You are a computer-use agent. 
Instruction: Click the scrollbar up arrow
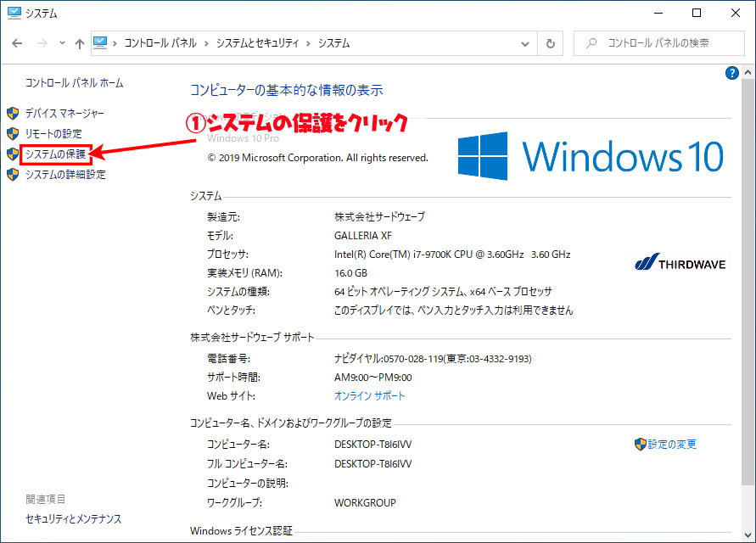point(748,72)
